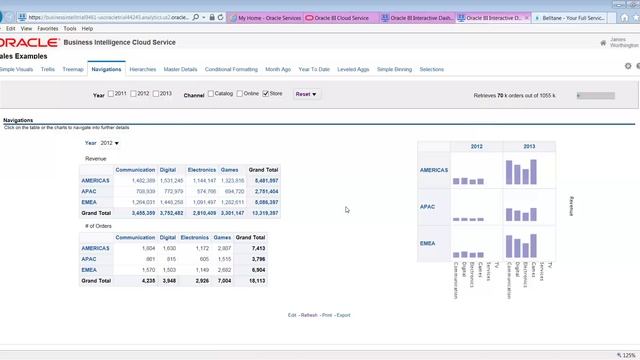
Task: Click the orders retrieved gauge bar
Action: click(596, 96)
